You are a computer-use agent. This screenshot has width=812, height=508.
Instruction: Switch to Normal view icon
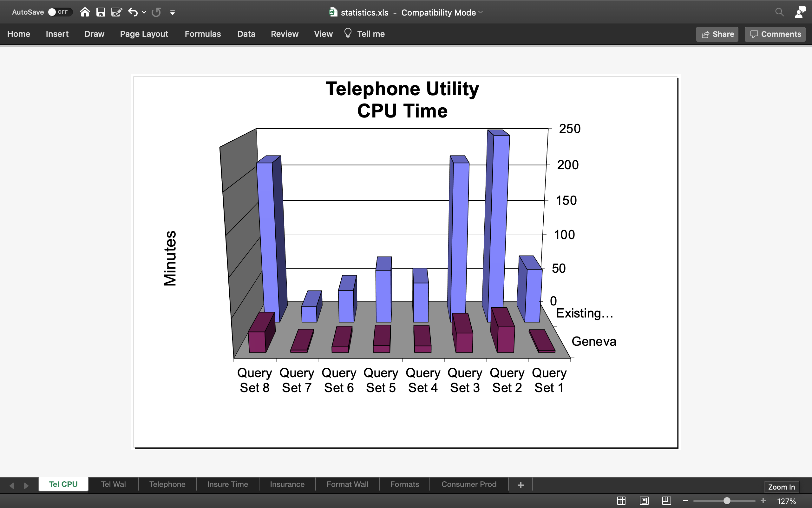[x=621, y=501]
